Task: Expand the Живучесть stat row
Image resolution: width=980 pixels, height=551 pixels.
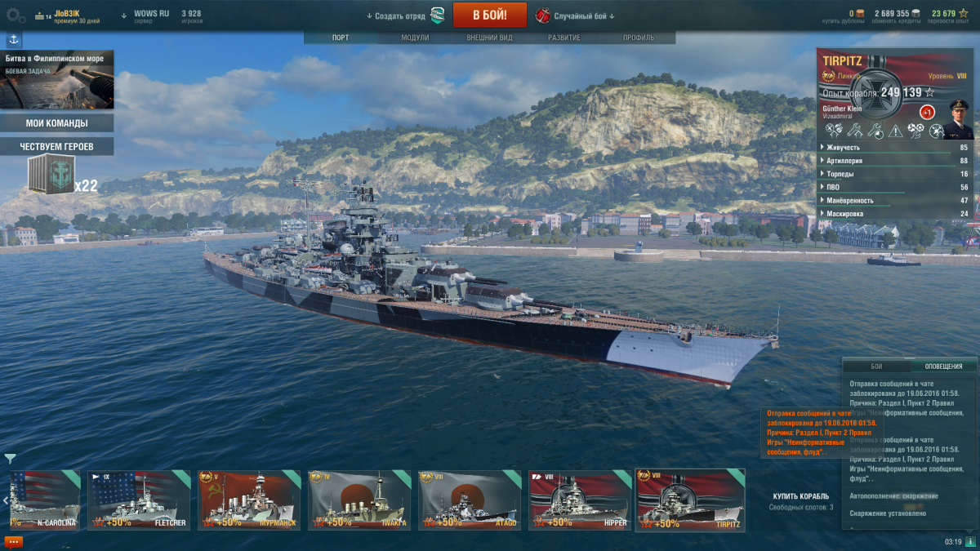Action: (x=894, y=148)
